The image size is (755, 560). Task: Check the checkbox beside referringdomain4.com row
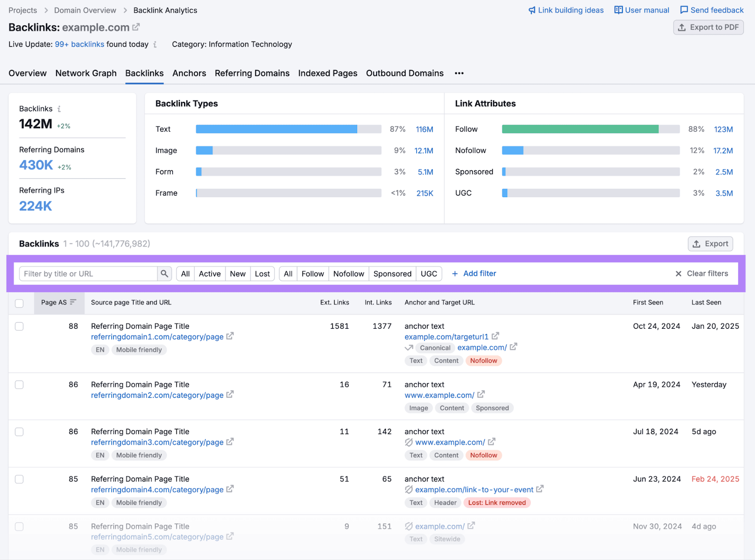pyautogui.click(x=19, y=479)
